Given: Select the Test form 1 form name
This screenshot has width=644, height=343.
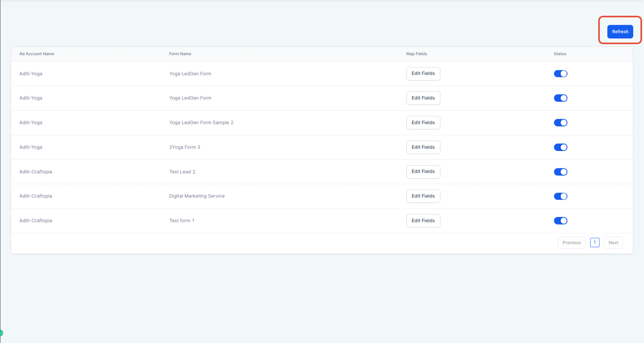Looking at the screenshot, I should (182, 221).
